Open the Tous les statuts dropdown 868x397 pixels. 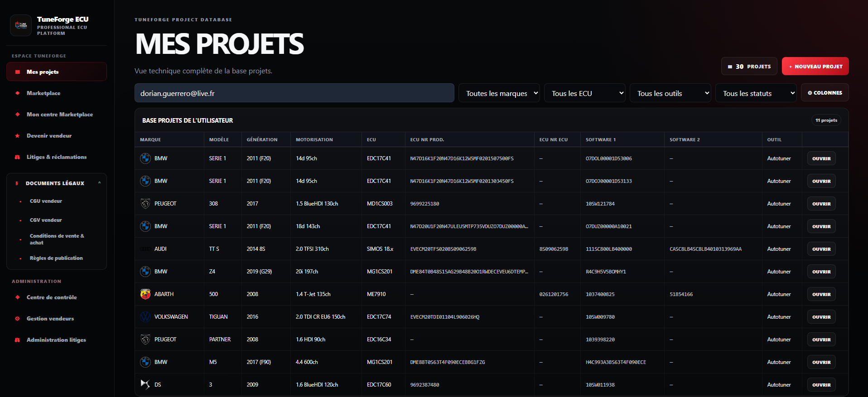(x=756, y=93)
